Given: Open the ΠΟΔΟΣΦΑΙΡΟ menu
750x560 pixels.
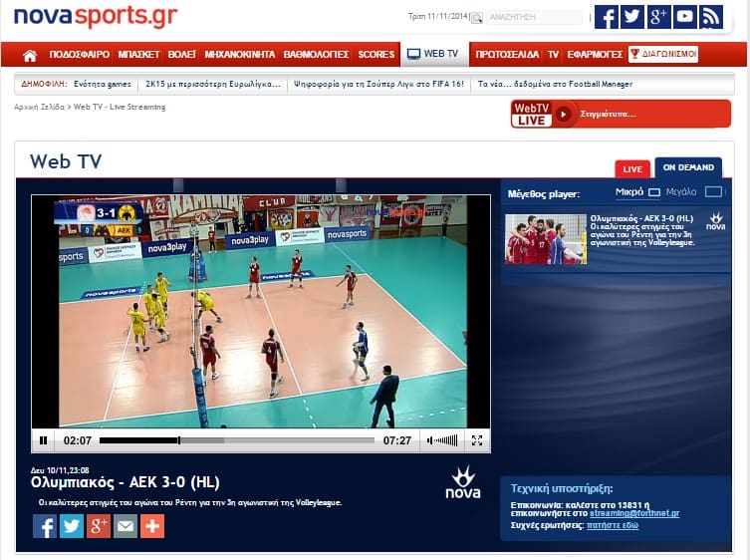Looking at the screenshot, I should 78,55.
